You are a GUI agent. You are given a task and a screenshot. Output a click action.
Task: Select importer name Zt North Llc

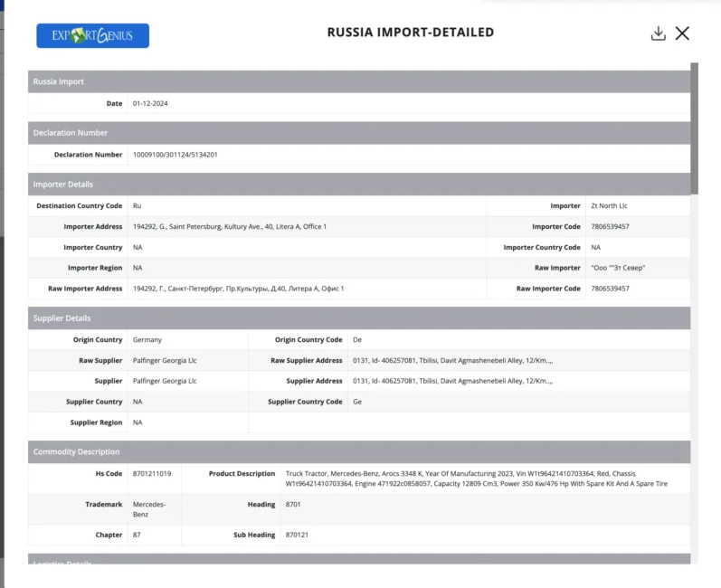609,206
